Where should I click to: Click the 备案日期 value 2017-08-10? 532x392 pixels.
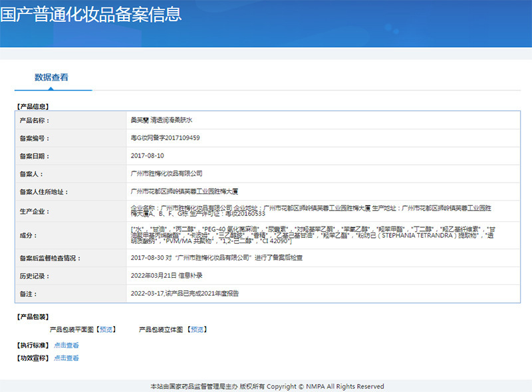tap(147, 155)
